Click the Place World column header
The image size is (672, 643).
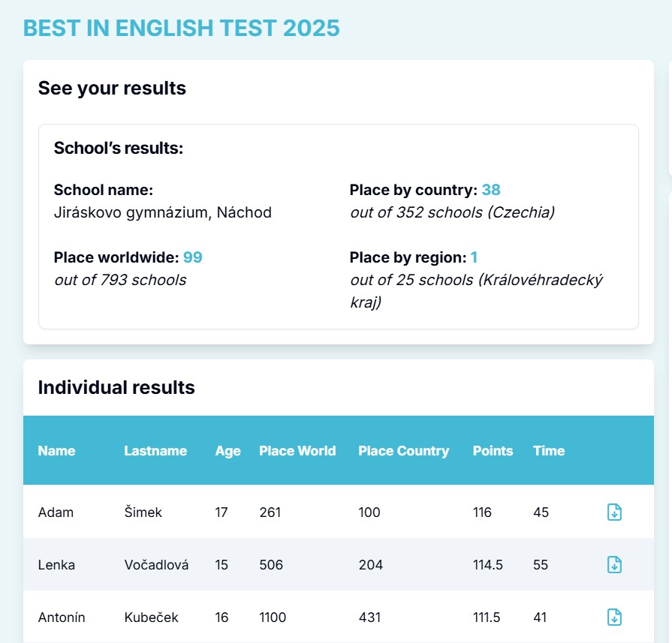pos(297,451)
